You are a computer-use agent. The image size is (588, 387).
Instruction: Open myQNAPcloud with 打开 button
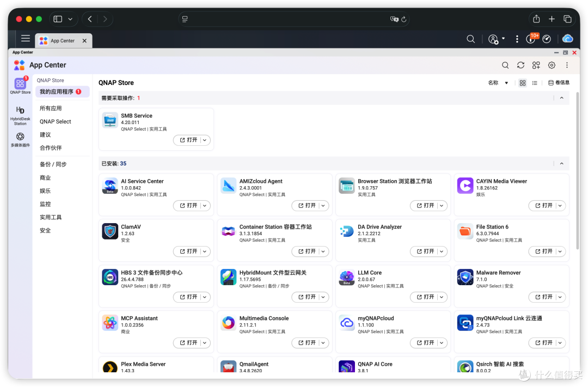pyautogui.click(x=425, y=343)
